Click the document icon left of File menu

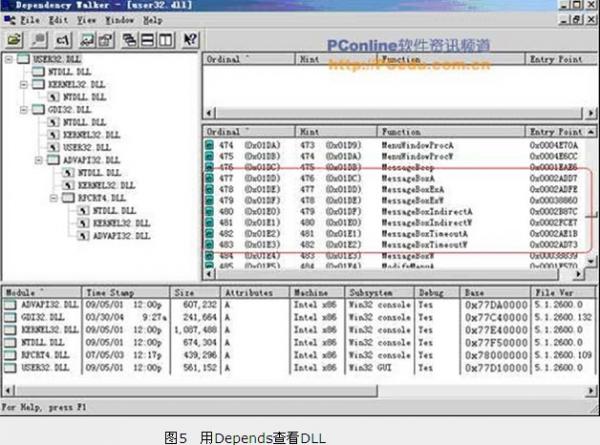10,20
